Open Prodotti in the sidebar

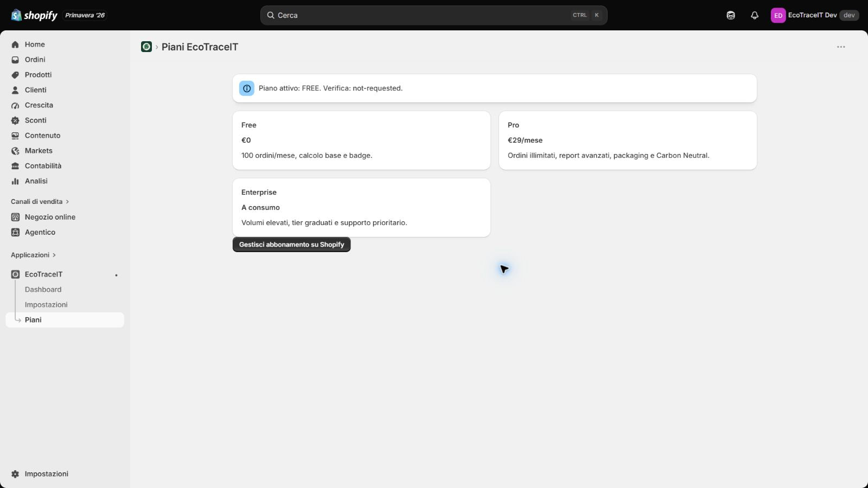click(x=65, y=75)
